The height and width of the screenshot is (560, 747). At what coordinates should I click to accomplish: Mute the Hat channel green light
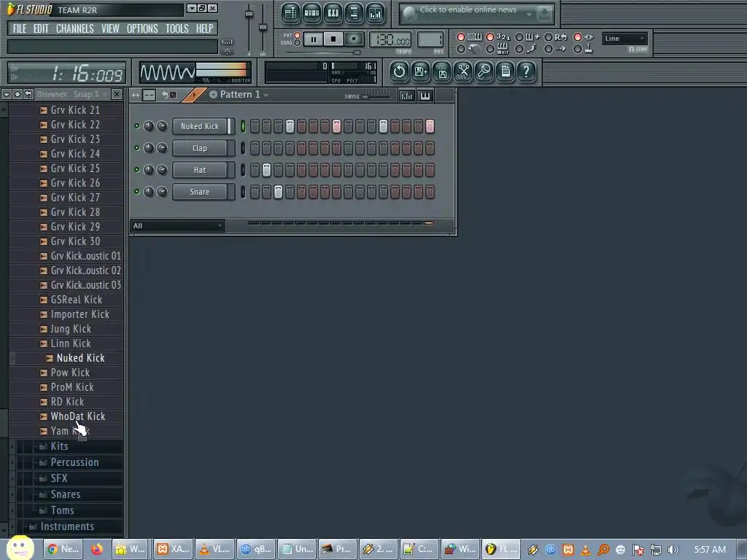click(136, 170)
